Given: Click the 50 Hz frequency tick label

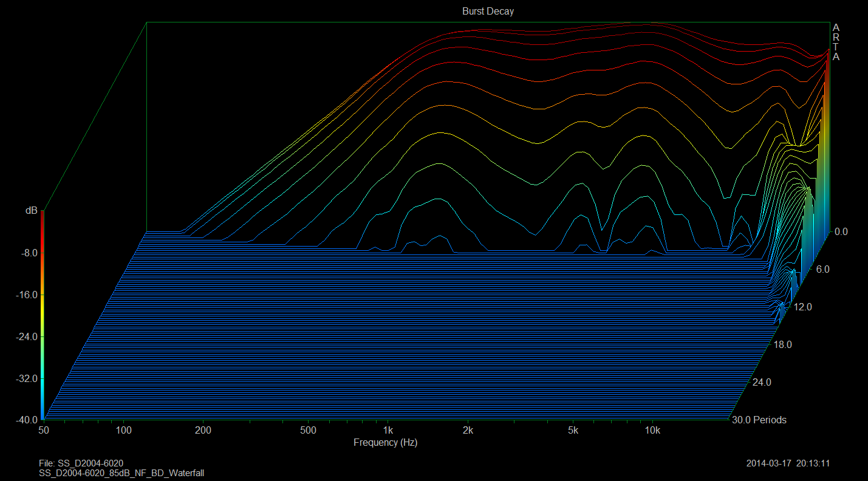Looking at the screenshot, I should (43, 431).
